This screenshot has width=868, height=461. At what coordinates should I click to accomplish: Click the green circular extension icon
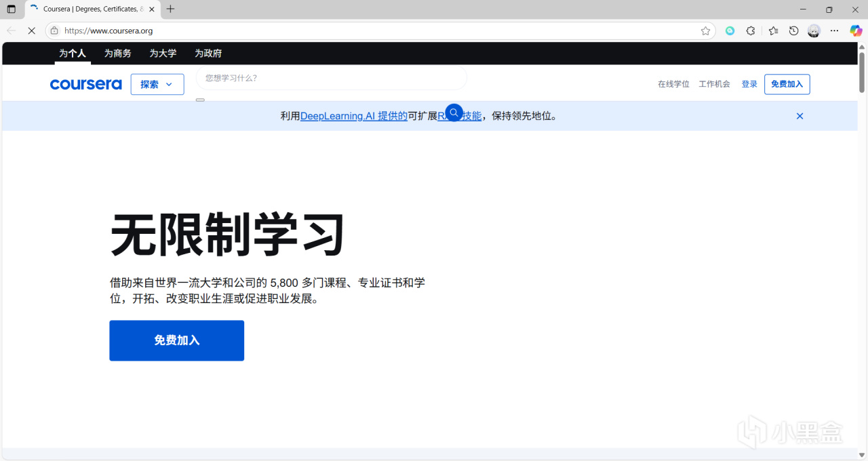(730, 31)
